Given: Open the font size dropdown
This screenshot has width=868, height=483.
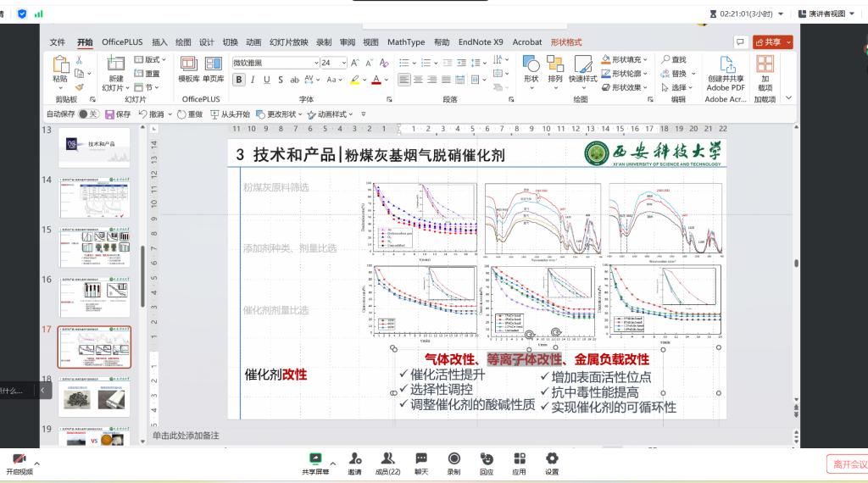Looking at the screenshot, I should point(342,63).
